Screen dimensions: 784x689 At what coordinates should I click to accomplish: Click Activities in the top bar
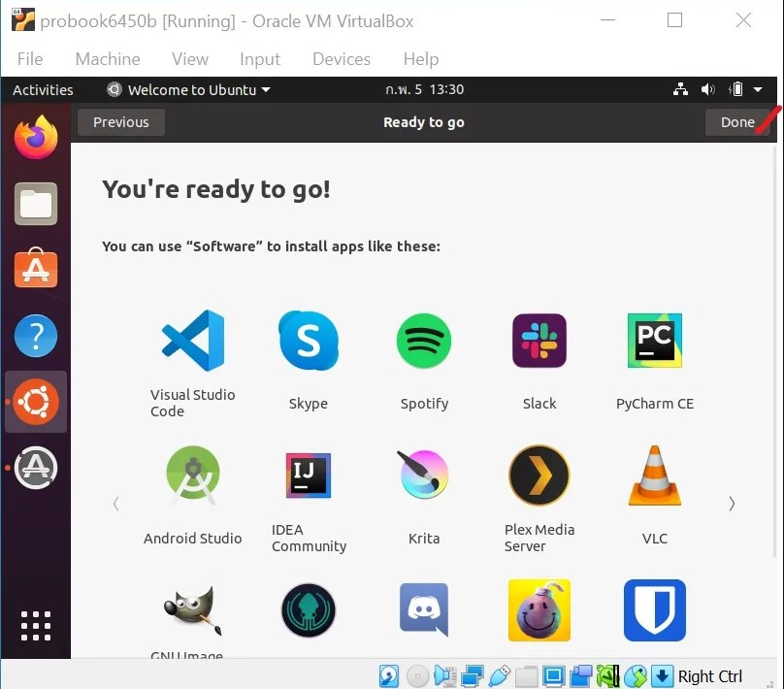(x=42, y=89)
